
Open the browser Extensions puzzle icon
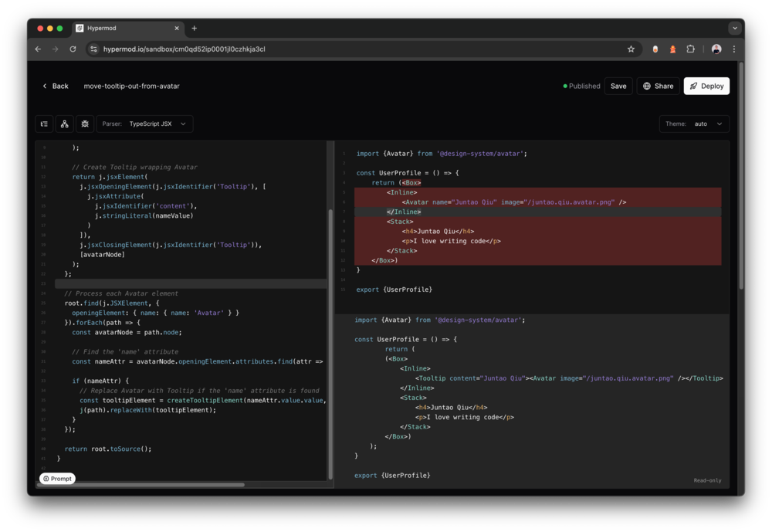pos(691,49)
